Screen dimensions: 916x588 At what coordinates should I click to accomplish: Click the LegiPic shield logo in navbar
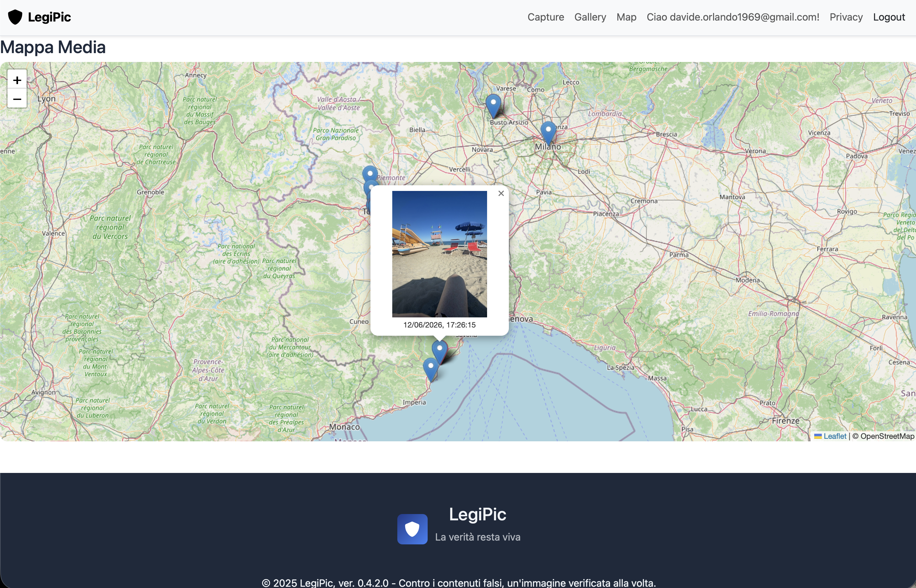(x=15, y=17)
